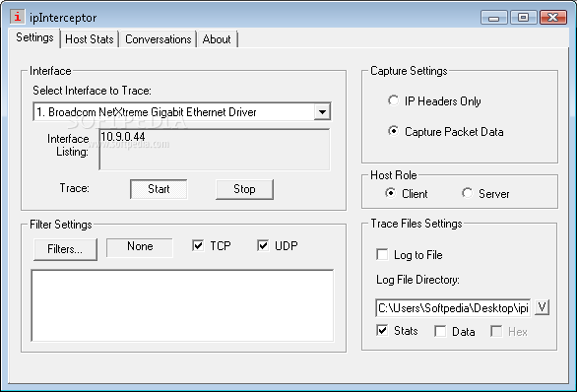Open the Filters dialog

pos(65,249)
